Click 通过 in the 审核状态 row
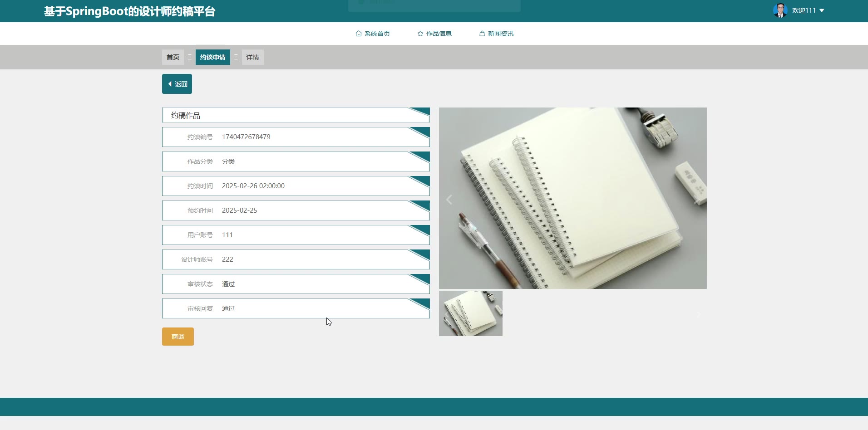868x430 pixels. click(x=228, y=284)
